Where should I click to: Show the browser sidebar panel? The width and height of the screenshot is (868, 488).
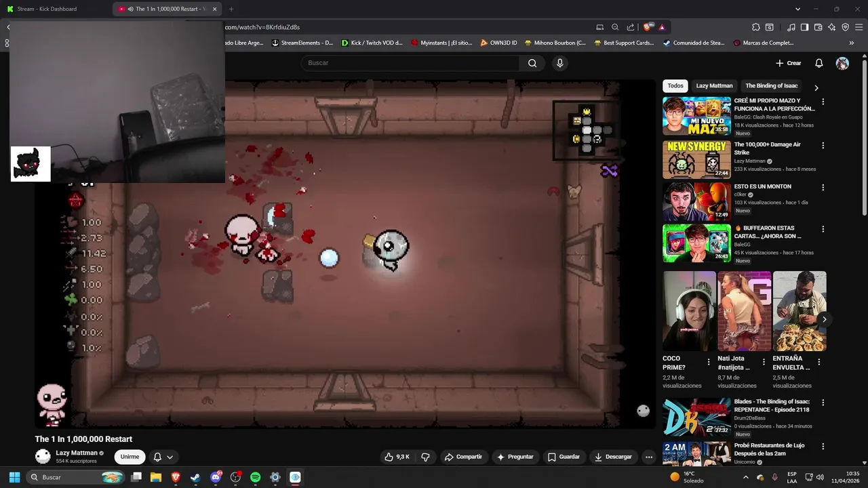[804, 27]
